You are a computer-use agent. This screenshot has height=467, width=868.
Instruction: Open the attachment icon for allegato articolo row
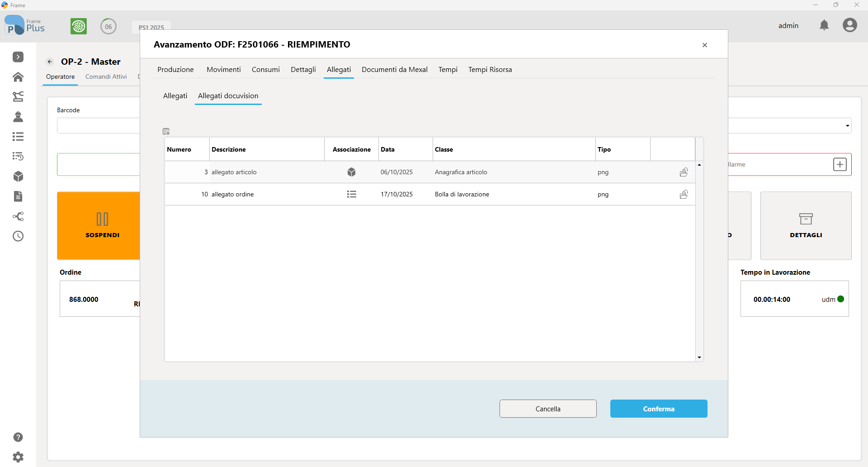coord(684,172)
